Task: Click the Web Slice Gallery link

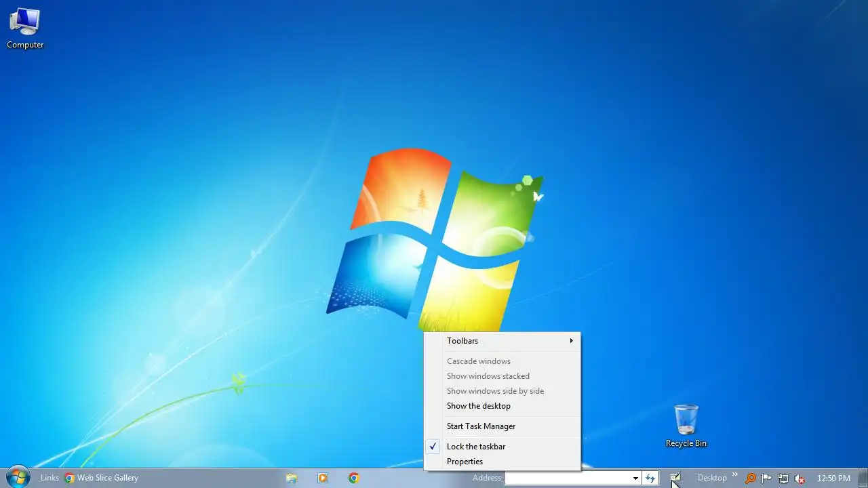Action: click(x=102, y=478)
